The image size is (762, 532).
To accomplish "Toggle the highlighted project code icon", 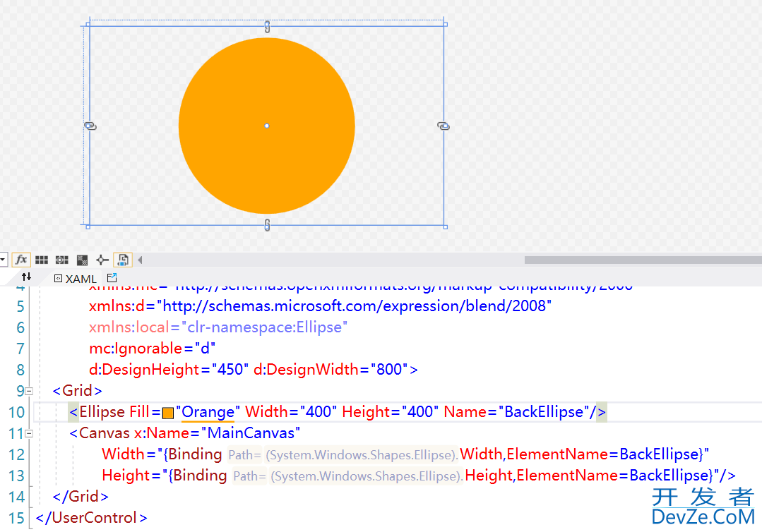I will click(123, 260).
